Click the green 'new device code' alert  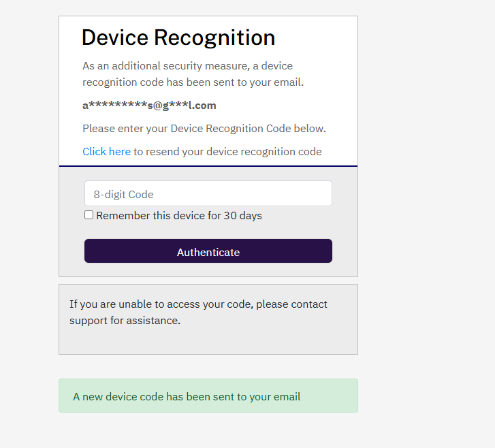click(208, 396)
